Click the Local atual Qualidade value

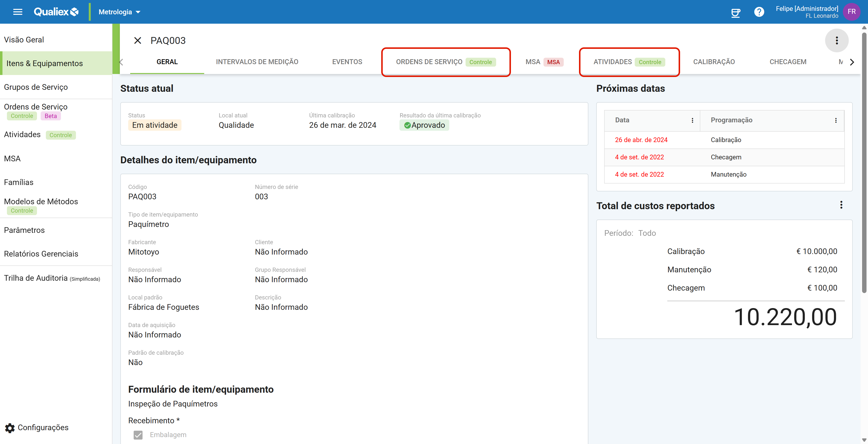coord(236,125)
